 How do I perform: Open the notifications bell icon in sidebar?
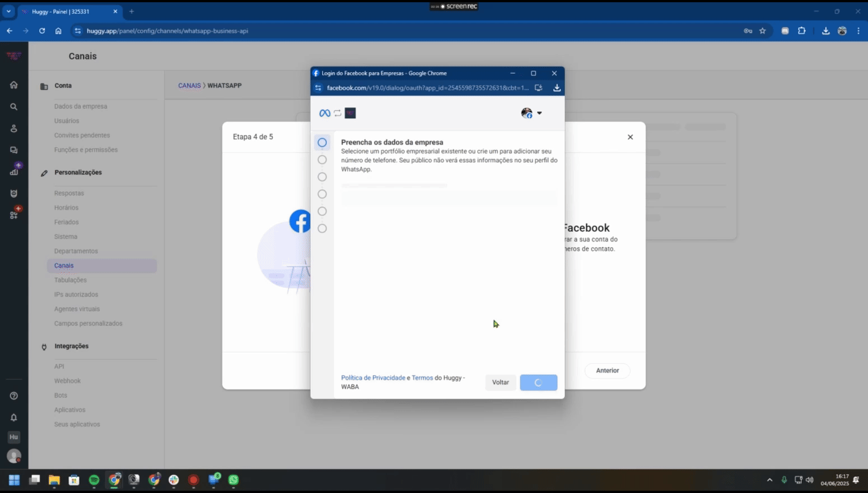point(13,417)
